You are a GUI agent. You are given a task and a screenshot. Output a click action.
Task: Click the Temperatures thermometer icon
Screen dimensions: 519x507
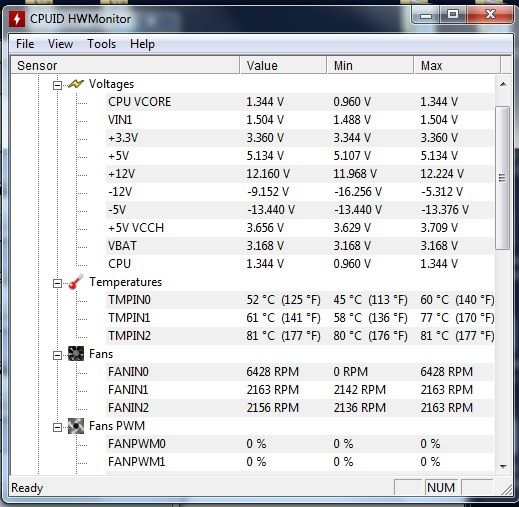76,282
